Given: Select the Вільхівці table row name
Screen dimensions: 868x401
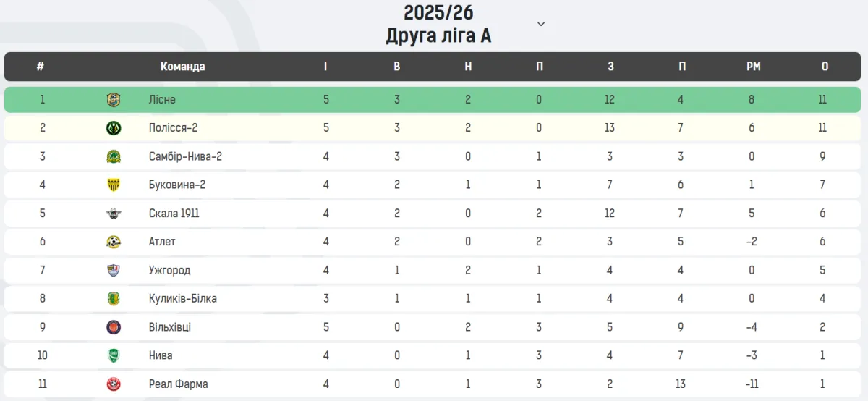Looking at the screenshot, I should point(170,327).
